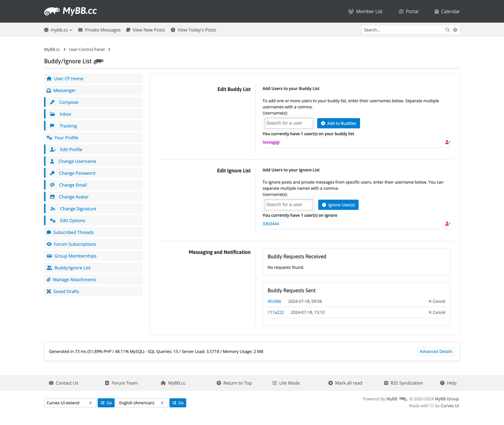
Task: Cancel buddy request to 45c566
Action: pos(437,301)
